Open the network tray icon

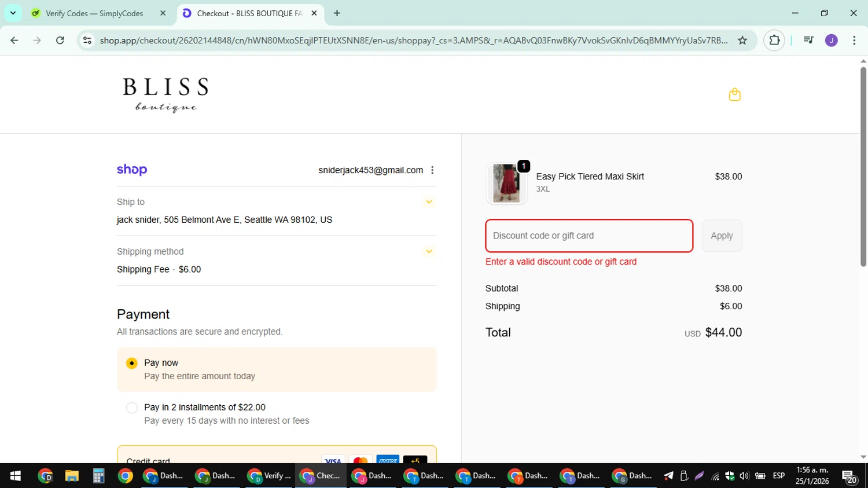715,476
